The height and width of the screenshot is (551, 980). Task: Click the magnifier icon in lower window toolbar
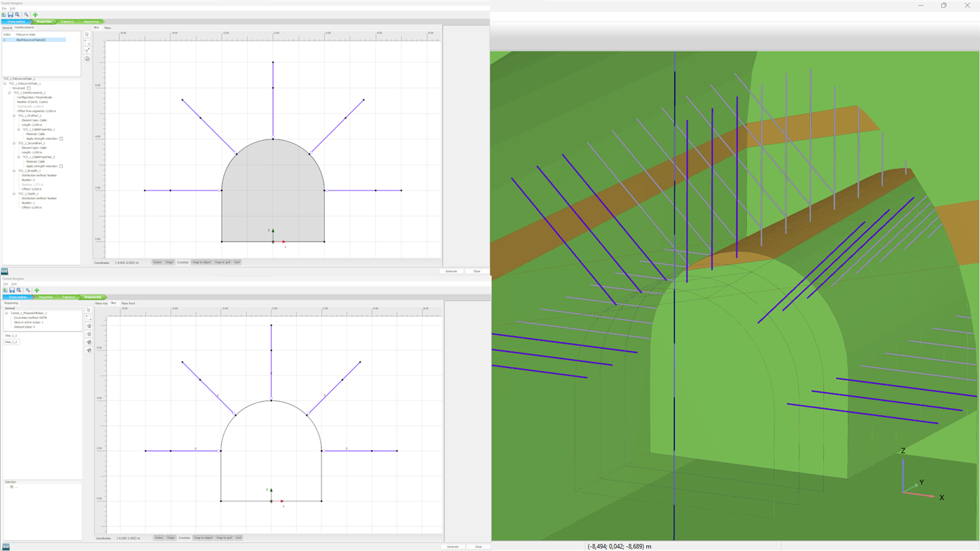28,290
